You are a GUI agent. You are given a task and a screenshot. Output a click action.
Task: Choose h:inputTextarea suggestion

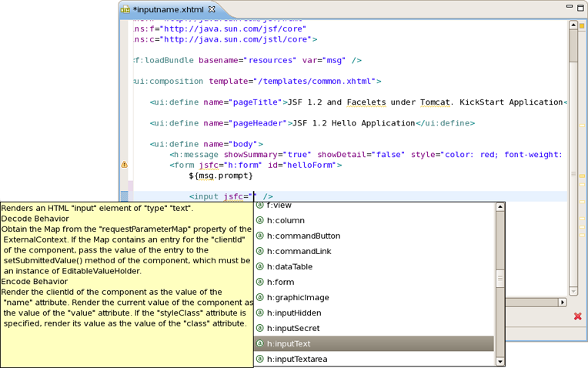click(374, 359)
